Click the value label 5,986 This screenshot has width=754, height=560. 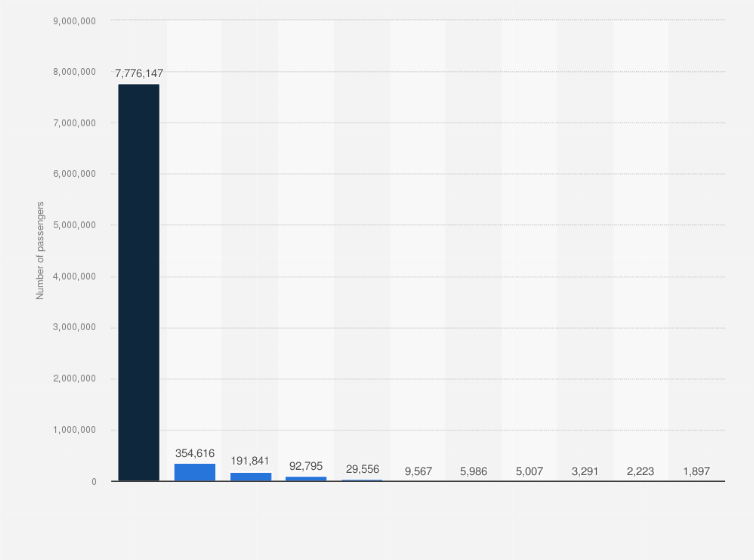point(474,471)
